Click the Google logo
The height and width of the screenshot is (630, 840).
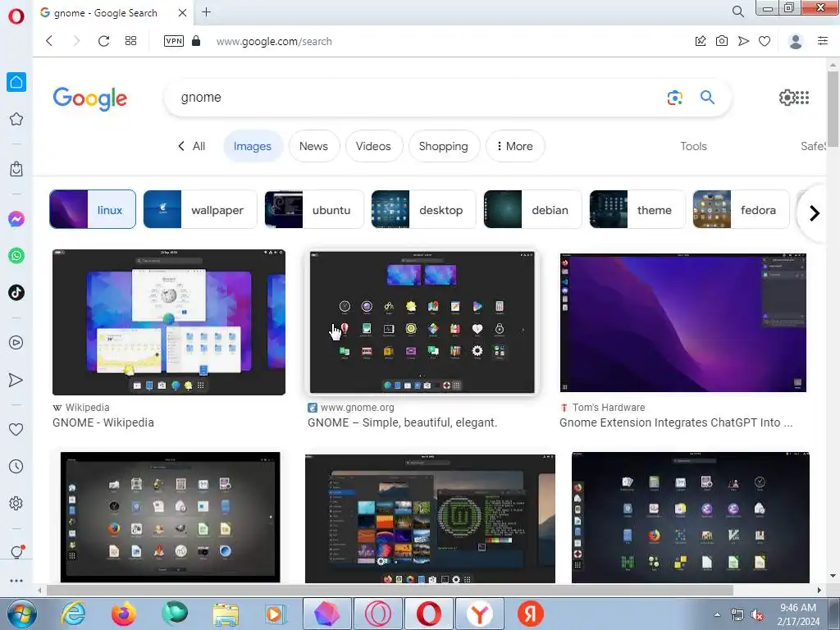[x=90, y=98]
